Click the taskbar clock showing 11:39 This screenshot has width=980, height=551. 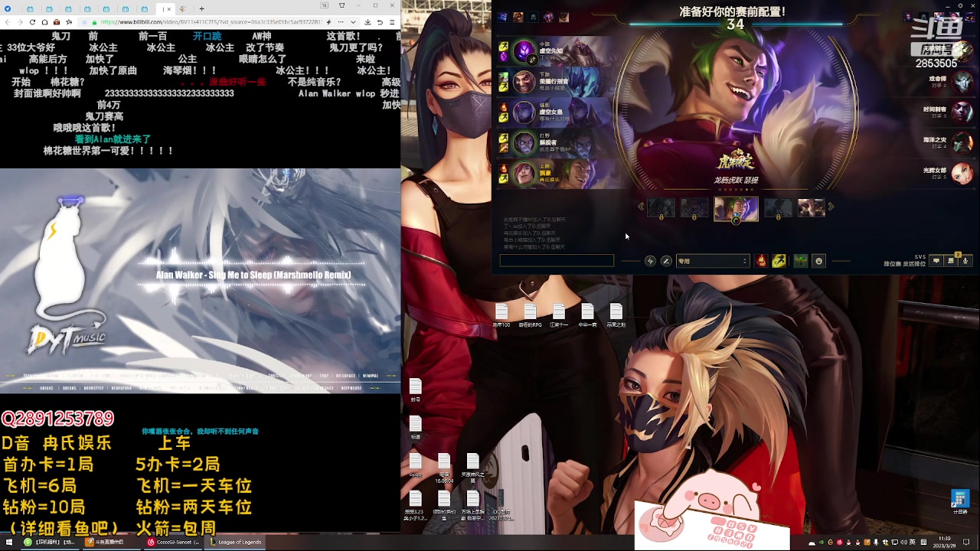click(945, 542)
